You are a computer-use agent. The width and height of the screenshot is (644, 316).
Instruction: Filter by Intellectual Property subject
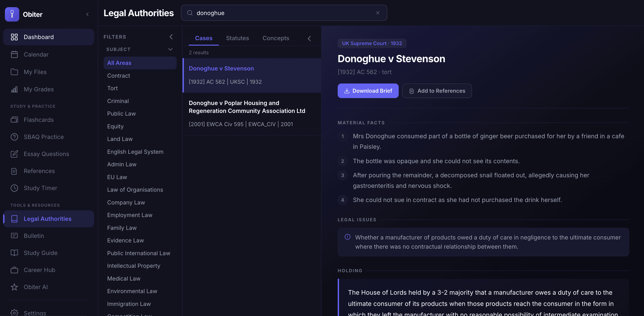[x=140, y=266]
